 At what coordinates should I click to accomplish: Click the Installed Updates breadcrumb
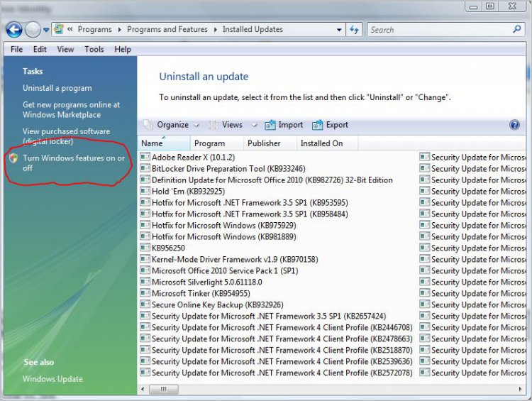coord(253,30)
